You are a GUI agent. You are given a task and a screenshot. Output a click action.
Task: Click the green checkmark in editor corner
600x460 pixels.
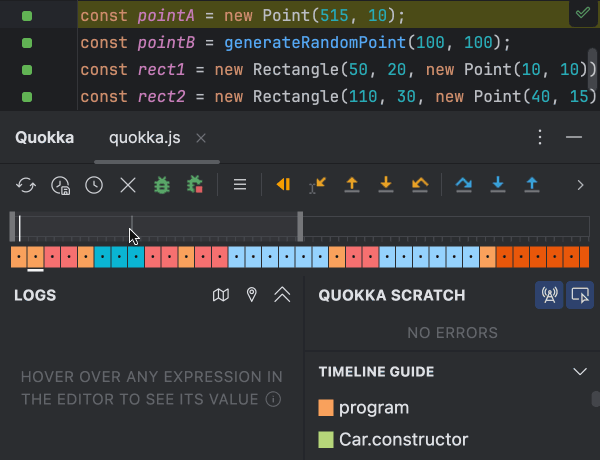[x=583, y=13]
